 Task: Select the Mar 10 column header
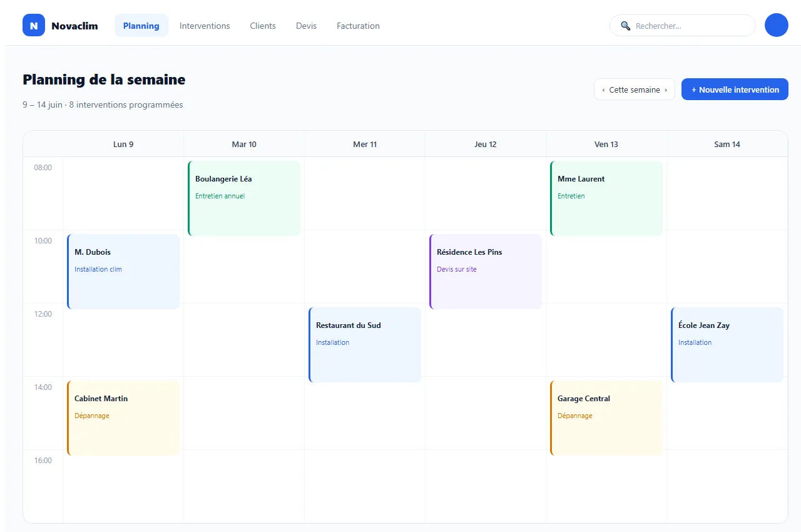(244, 144)
